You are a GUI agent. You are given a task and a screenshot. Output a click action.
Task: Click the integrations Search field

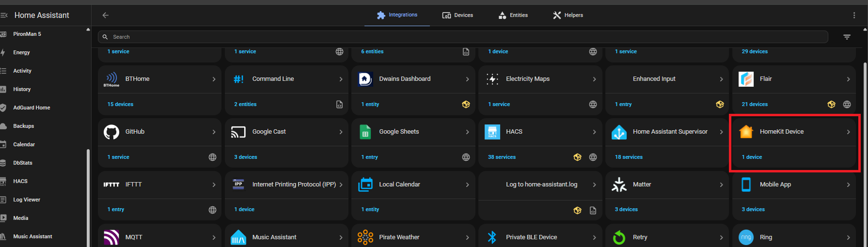click(460, 37)
